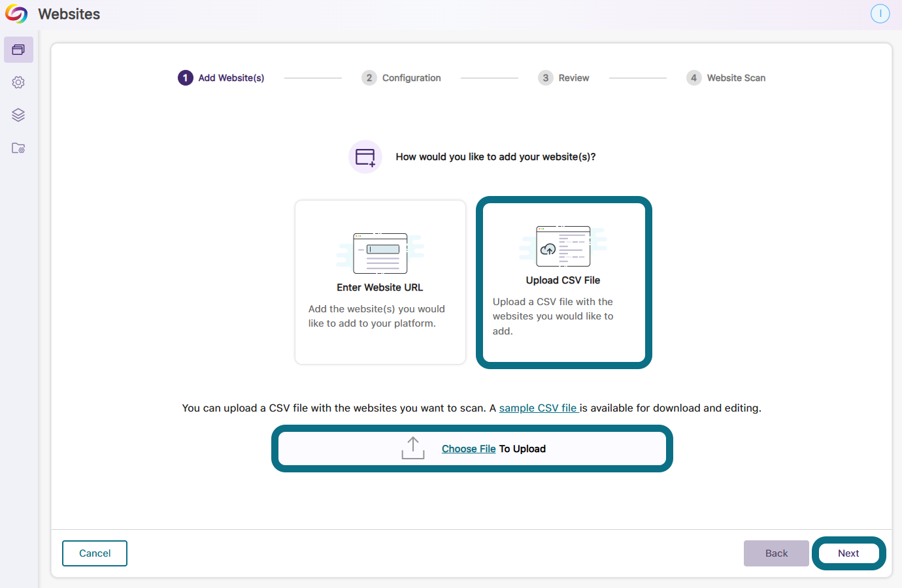Select the Upload CSV File card
Image resolution: width=902 pixels, height=588 pixels.
[x=564, y=282]
